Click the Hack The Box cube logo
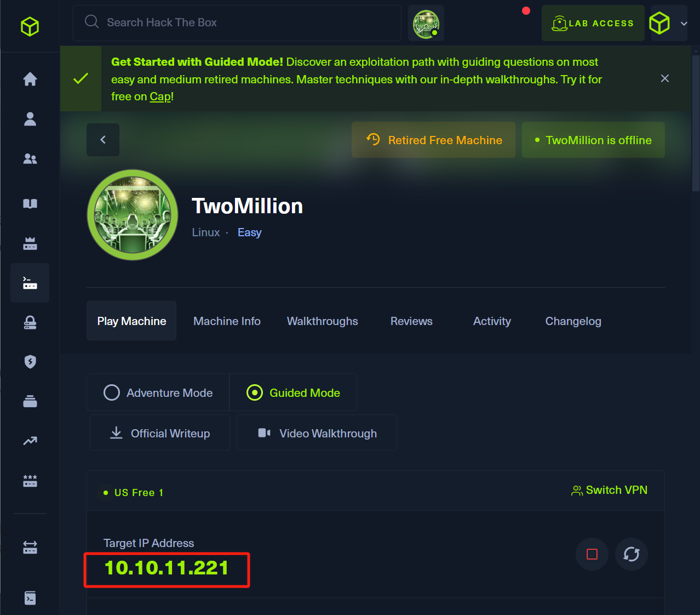 (30, 26)
